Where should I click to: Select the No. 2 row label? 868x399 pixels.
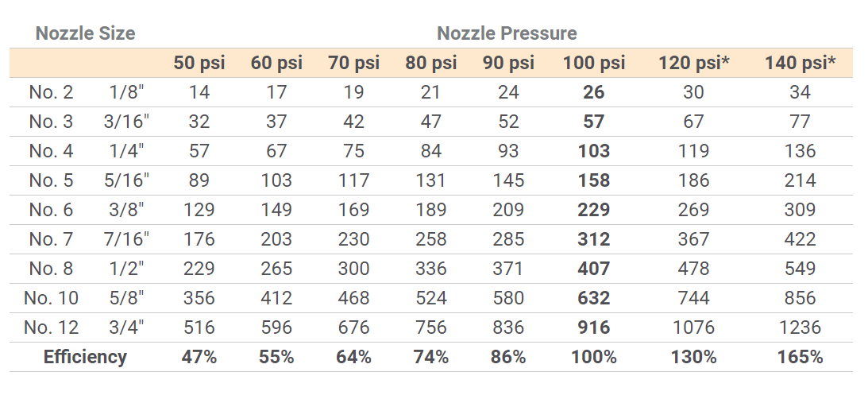click(x=51, y=92)
